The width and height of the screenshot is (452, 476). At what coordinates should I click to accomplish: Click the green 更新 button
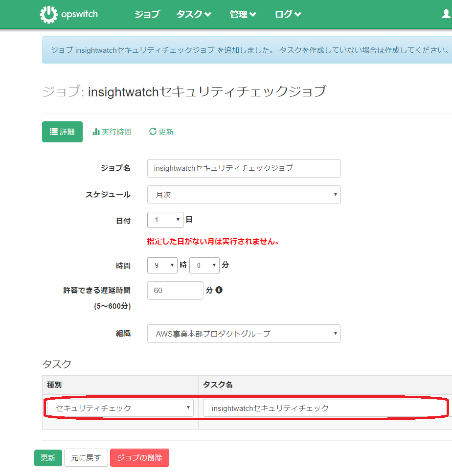(x=48, y=458)
